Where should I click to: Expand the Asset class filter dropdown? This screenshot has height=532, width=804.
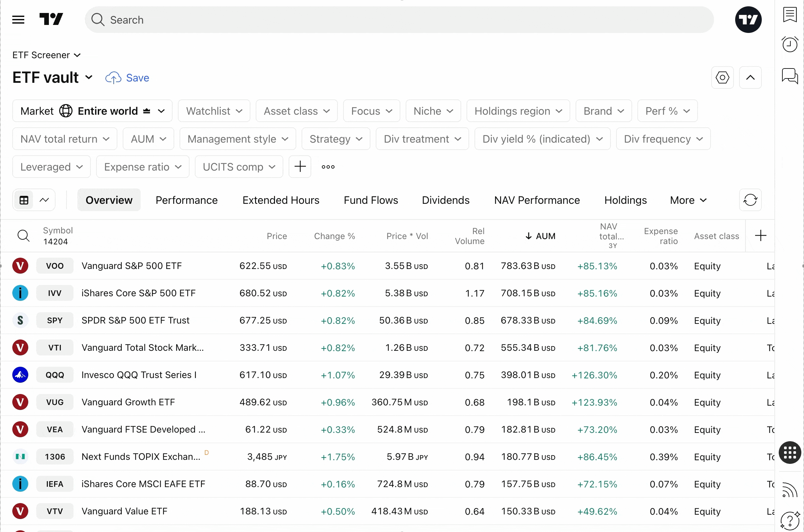tap(297, 111)
